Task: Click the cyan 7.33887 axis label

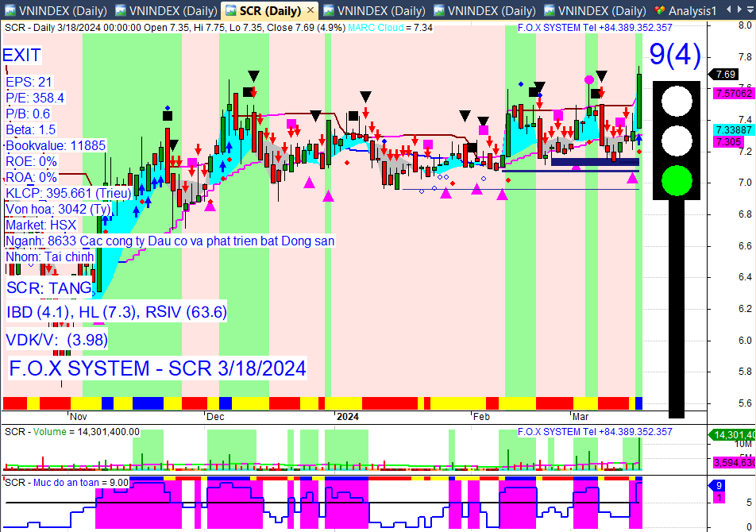Action: tap(734, 130)
